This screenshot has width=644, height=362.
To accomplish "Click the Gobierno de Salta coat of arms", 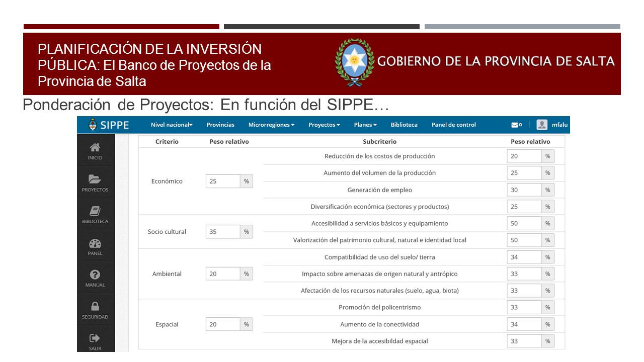I will [x=354, y=62].
